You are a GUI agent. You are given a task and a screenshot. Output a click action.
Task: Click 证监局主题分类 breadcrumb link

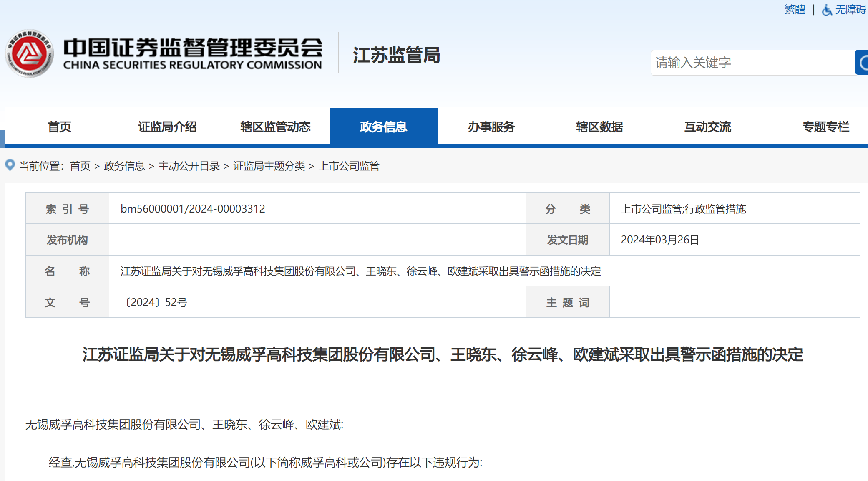click(x=269, y=166)
